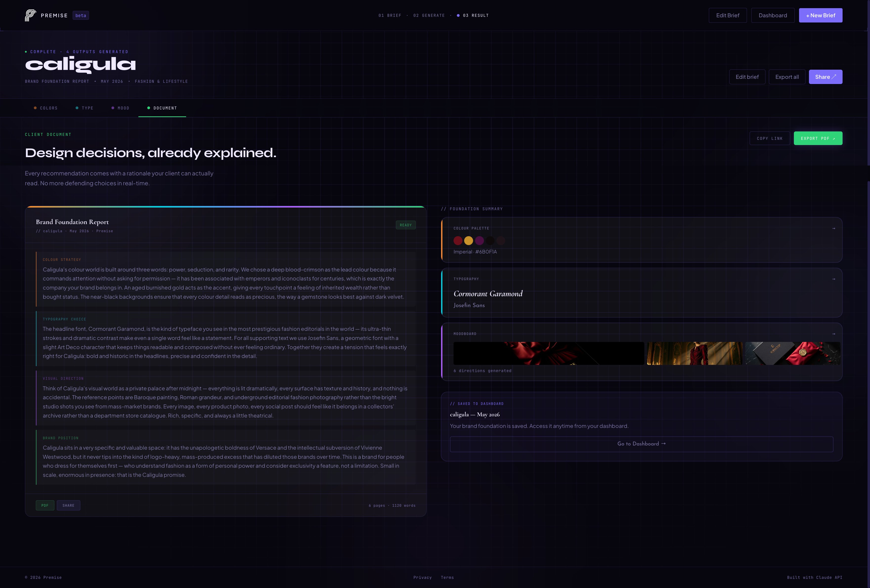870x588 pixels.
Task: Click Go to Dashboard link
Action: tap(641, 444)
